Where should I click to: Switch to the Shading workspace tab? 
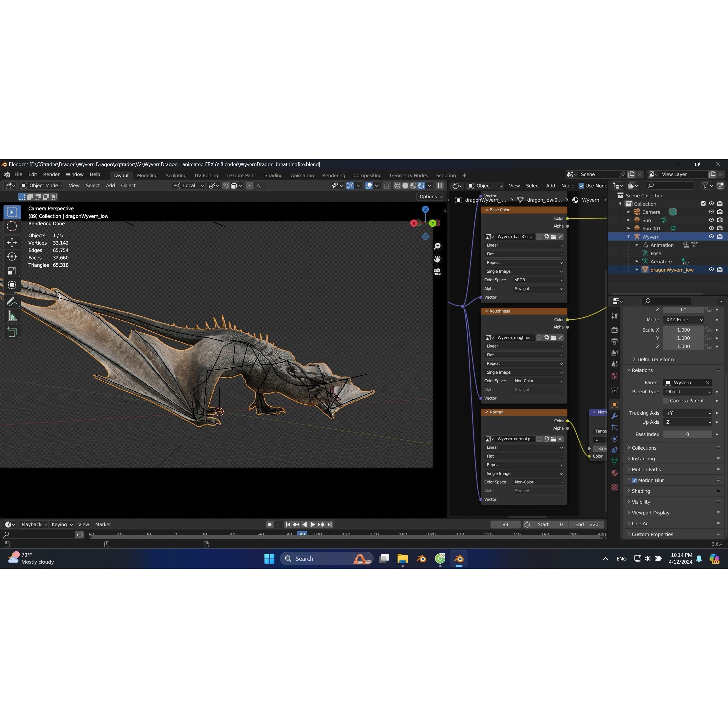click(x=273, y=175)
